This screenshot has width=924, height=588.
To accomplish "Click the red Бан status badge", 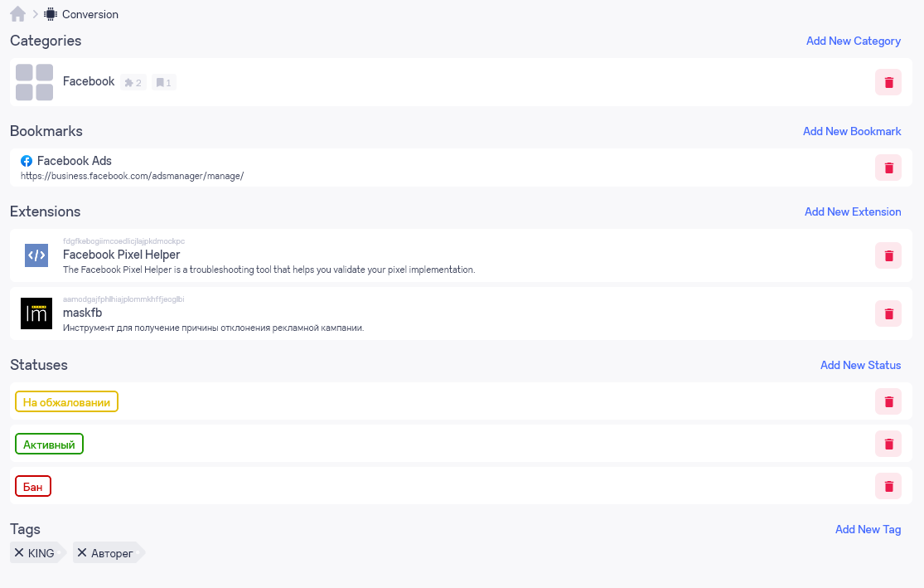I will pyautogui.click(x=33, y=487).
